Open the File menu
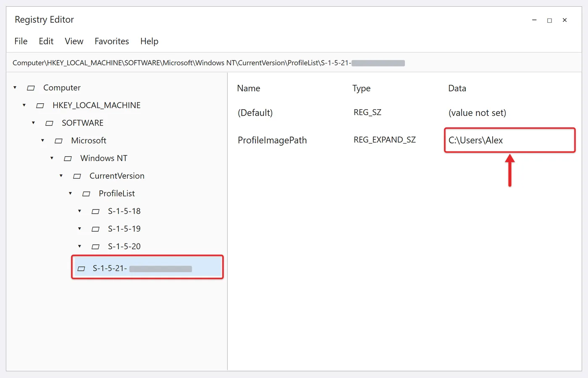588x378 pixels. [21, 41]
